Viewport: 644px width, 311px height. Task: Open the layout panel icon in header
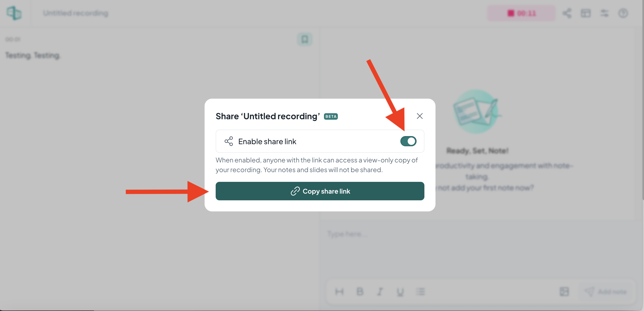click(586, 13)
